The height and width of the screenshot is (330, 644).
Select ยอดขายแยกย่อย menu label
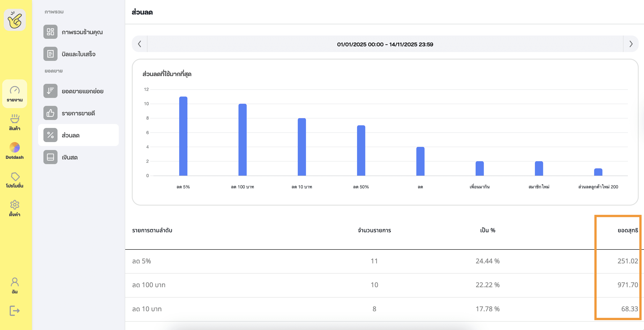[x=82, y=91]
